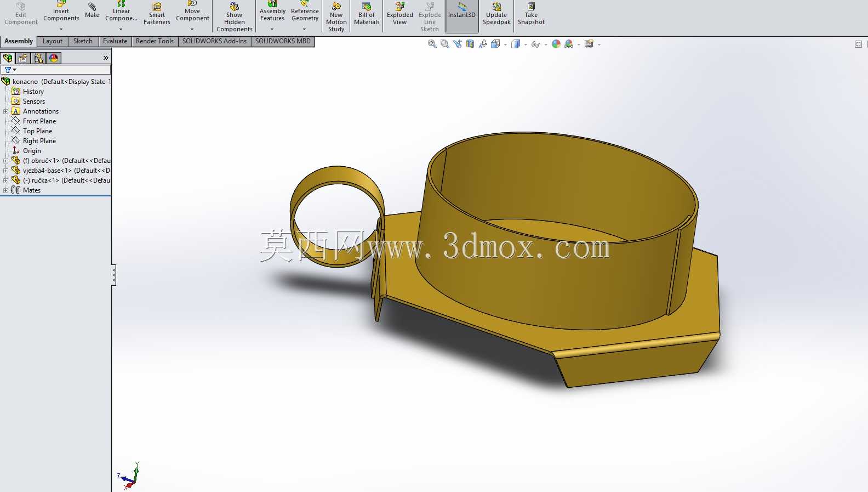Click View Settings monitor icon
This screenshot has height=492, width=868.
coord(589,44)
